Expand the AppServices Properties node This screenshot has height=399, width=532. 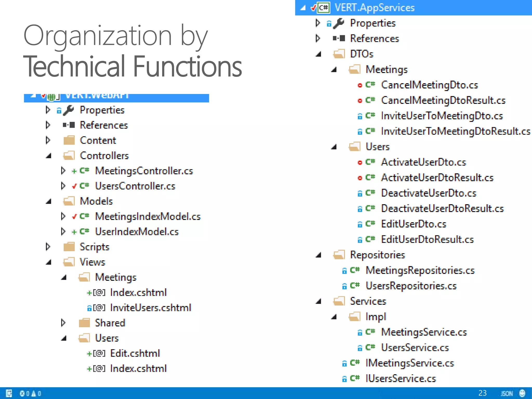pyautogui.click(x=318, y=23)
